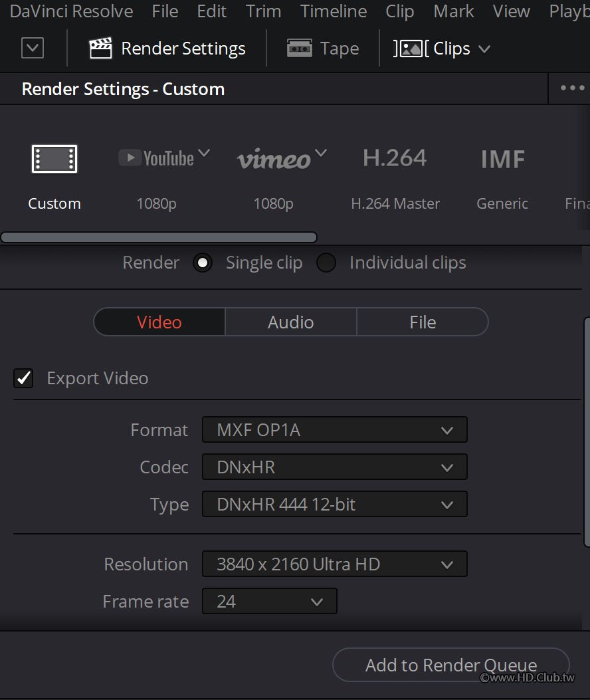Switch to the Audio tab
The height and width of the screenshot is (700, 590).
point(290,322)
